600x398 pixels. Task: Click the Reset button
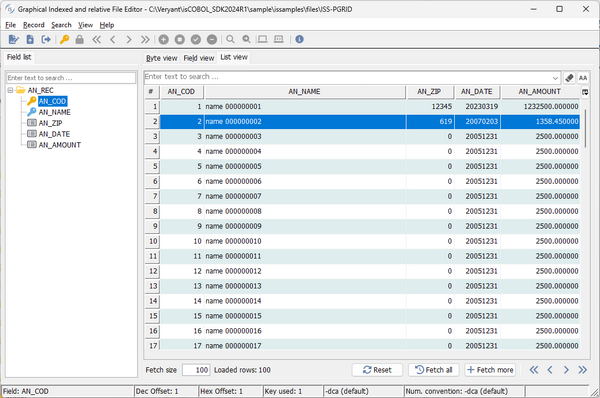point(377,370)
